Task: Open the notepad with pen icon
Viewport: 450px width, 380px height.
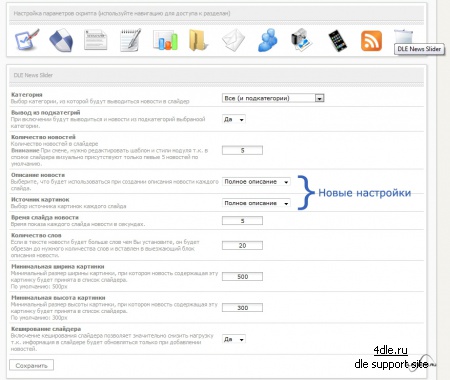Action: (130, 40)
